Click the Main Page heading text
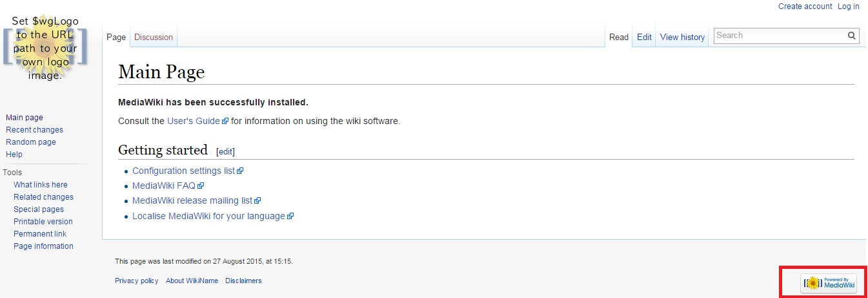The height and width of the screenshot is (298, 868). [x=161, y=72]
